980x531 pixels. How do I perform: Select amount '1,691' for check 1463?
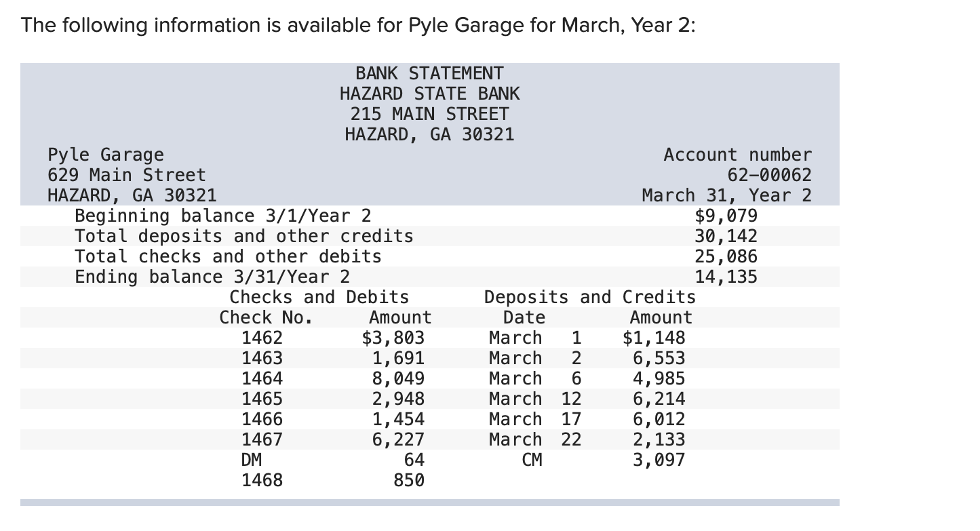[x=398, y=358]
